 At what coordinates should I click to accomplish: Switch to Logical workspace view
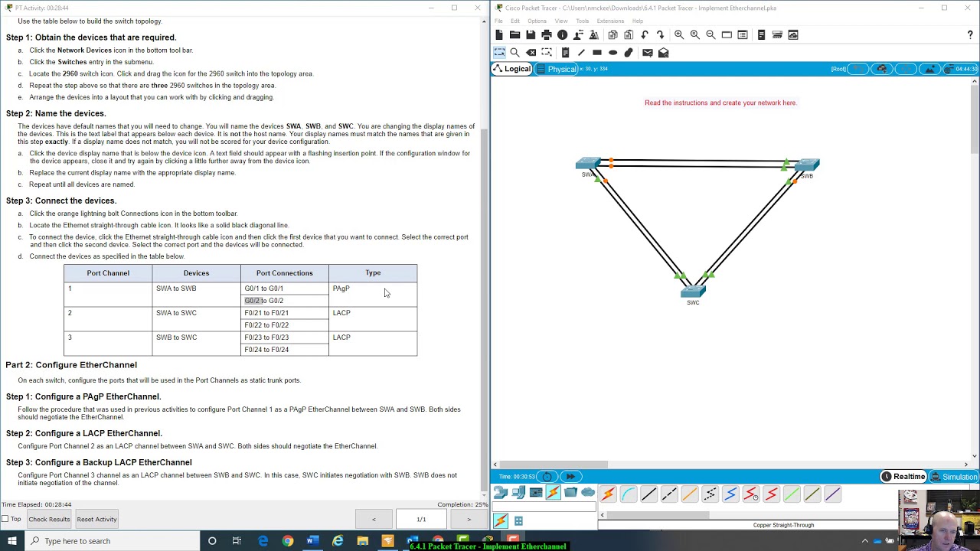tap(511, 69)
